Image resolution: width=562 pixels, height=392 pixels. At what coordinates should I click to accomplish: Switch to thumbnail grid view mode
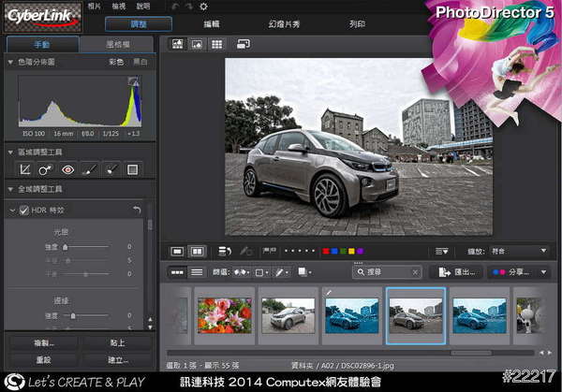tap(217, 44)
